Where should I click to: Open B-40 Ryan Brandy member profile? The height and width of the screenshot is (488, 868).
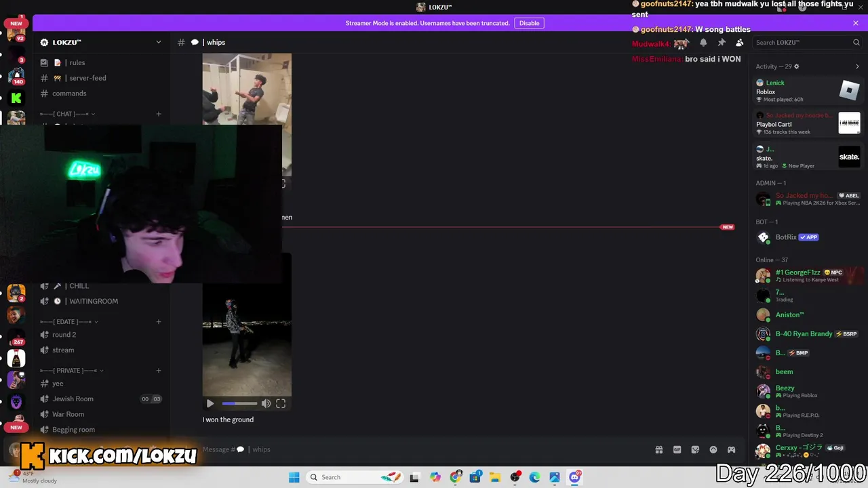pyautogui.click(x=808, y=334)
